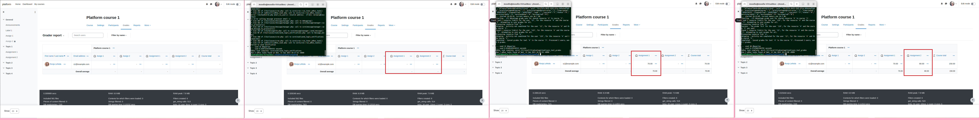Click Ronja Lehtola's profile picture in leftmost panel
The height and width of the screenshot is (120, 980).
pos(47,64)
